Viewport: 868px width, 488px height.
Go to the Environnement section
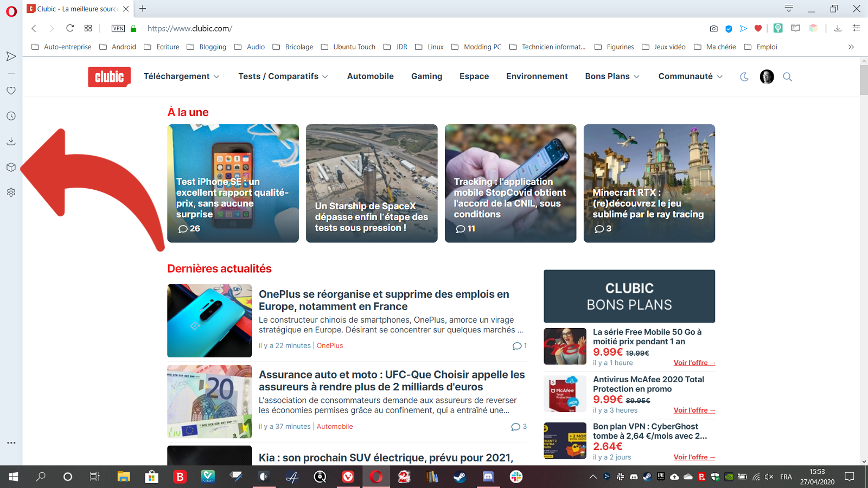tap(537, 76)
